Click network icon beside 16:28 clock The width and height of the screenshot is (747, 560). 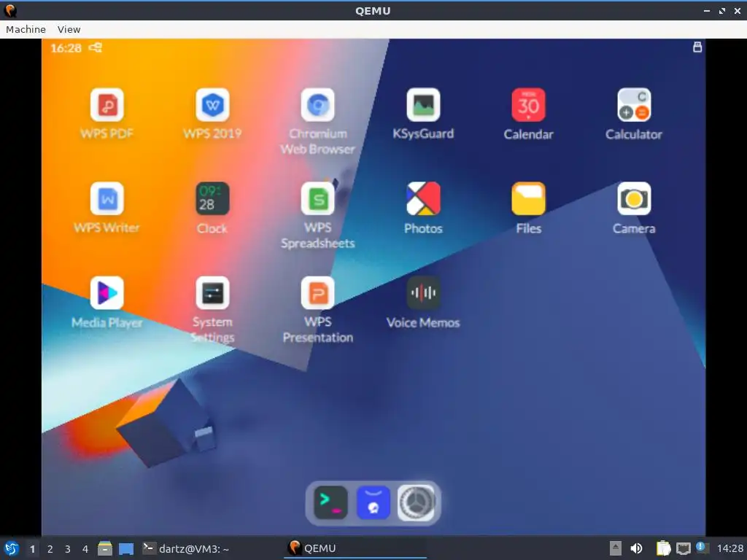point(96,47)
